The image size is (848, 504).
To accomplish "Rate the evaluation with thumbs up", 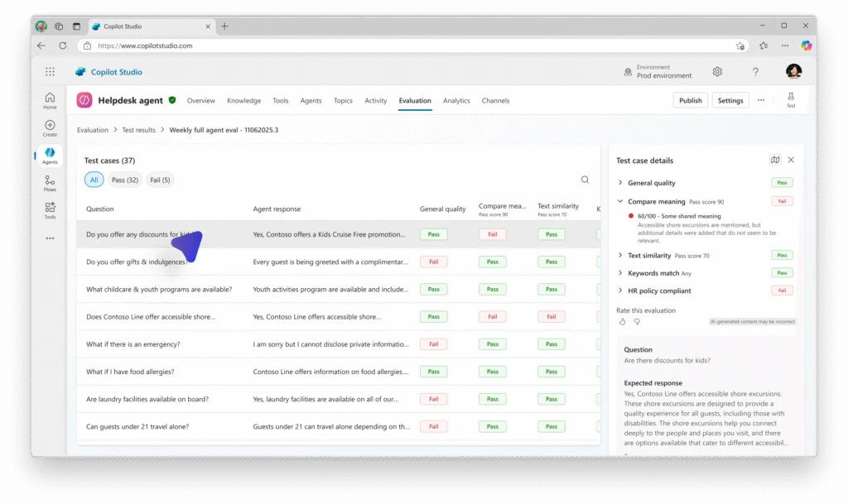I will click(x=622, y=321).
